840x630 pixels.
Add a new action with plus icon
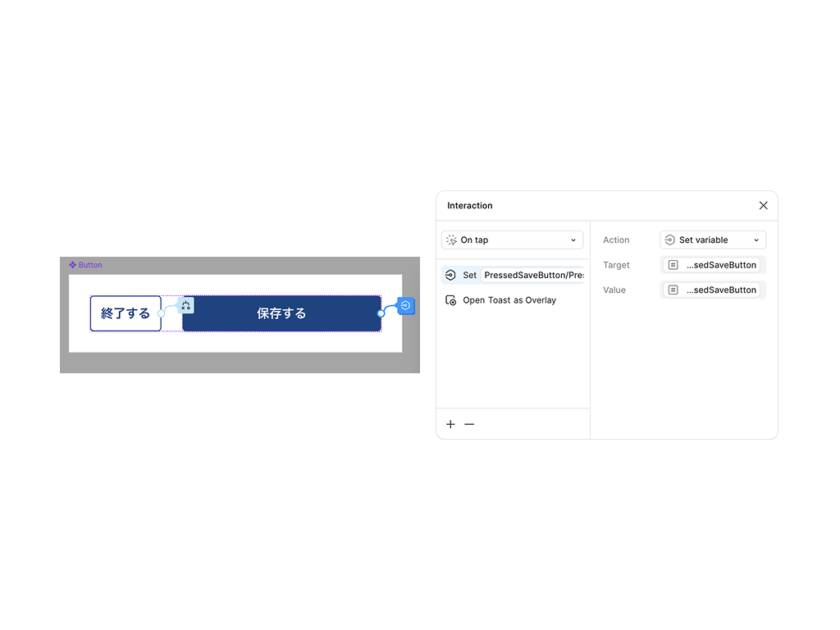coord(450,424)
